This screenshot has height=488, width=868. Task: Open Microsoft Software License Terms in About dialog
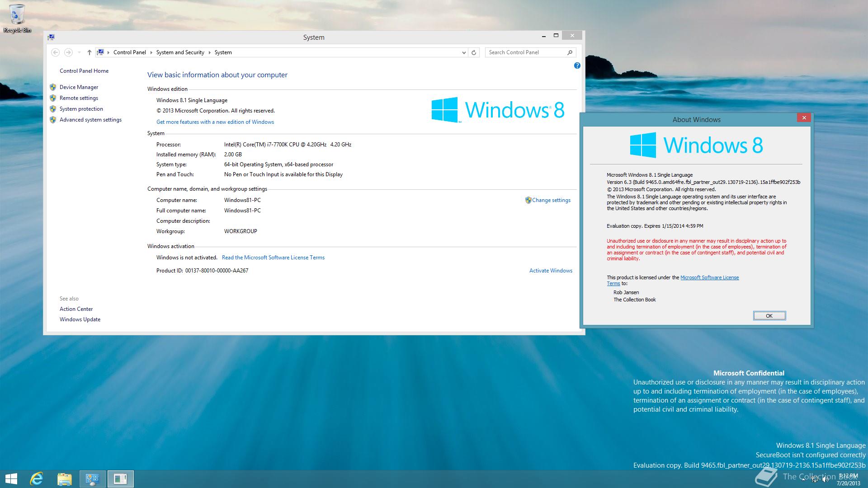point(710,278)
